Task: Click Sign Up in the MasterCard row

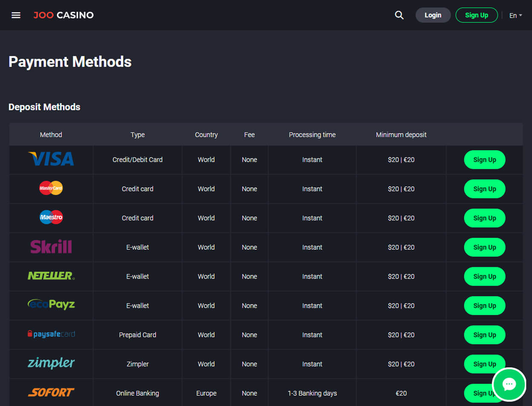Action: click(485, 189)
